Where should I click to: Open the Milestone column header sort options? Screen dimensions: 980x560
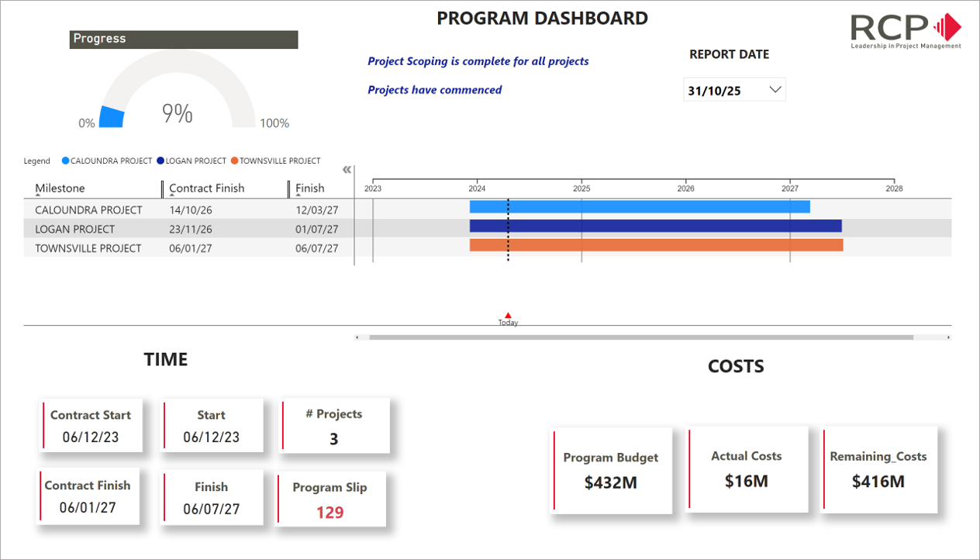click(58, 188)
